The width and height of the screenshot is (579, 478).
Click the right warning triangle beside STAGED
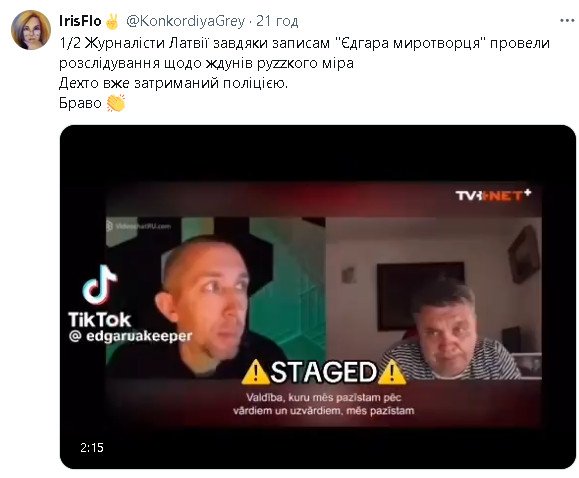pyautogui.click(x=392, y=372)
